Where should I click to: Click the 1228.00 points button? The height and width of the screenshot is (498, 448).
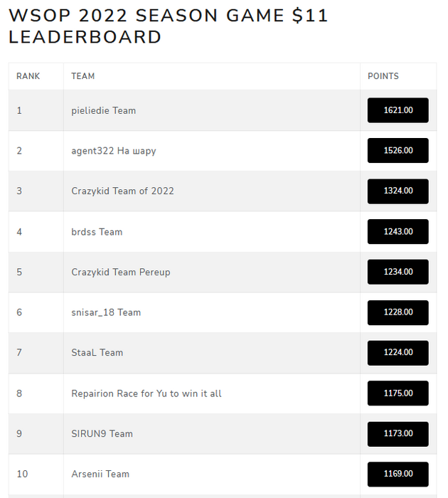coord(398,312)
